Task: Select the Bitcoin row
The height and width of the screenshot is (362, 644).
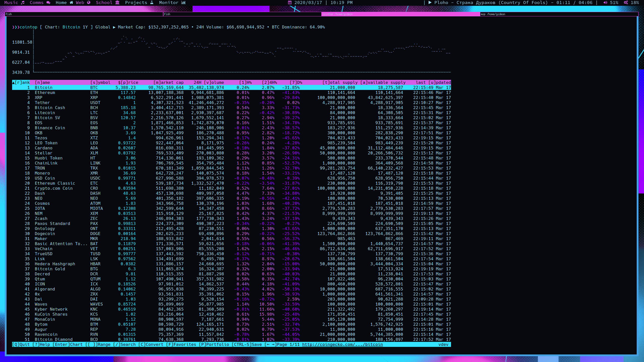Action: 231,87
